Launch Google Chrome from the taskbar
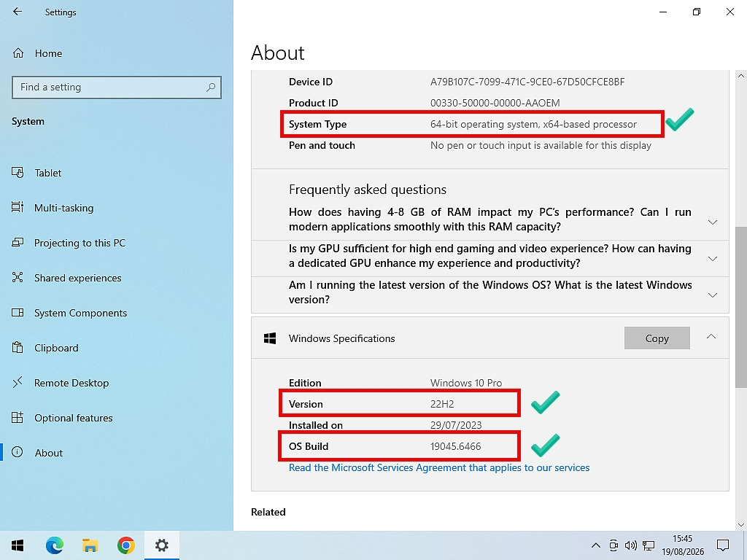The image size is (747, 560). click(x=125, y=545)
